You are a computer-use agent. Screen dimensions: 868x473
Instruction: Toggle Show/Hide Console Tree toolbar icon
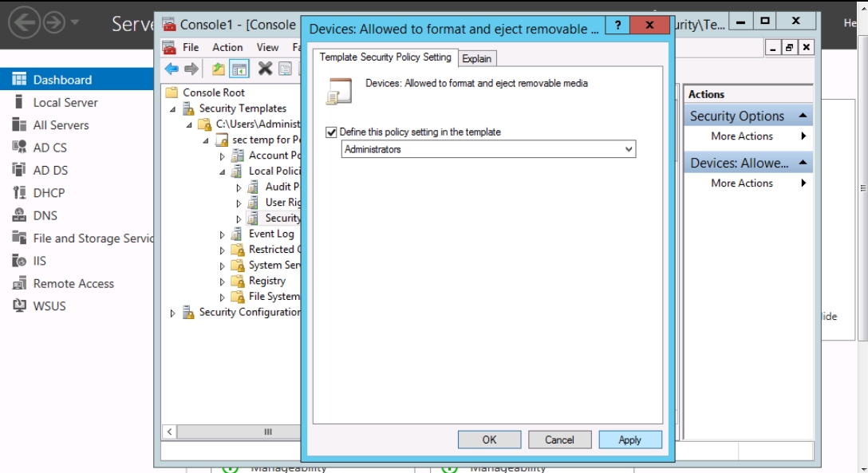[238, 69]
